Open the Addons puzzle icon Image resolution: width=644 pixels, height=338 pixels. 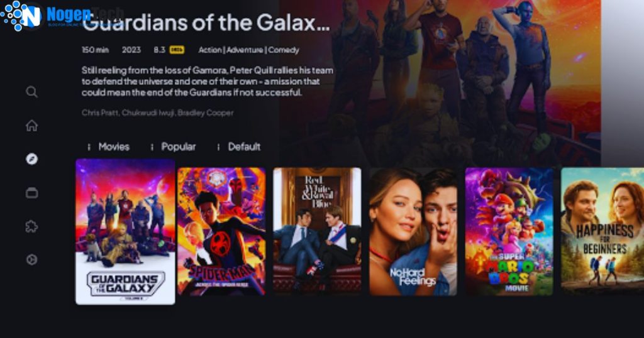pos(31,226)
